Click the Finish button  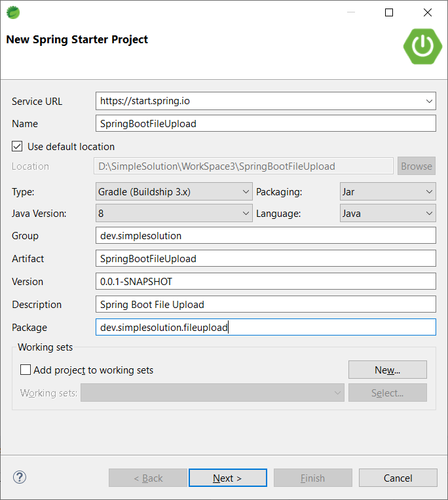(x=313, y=478)
